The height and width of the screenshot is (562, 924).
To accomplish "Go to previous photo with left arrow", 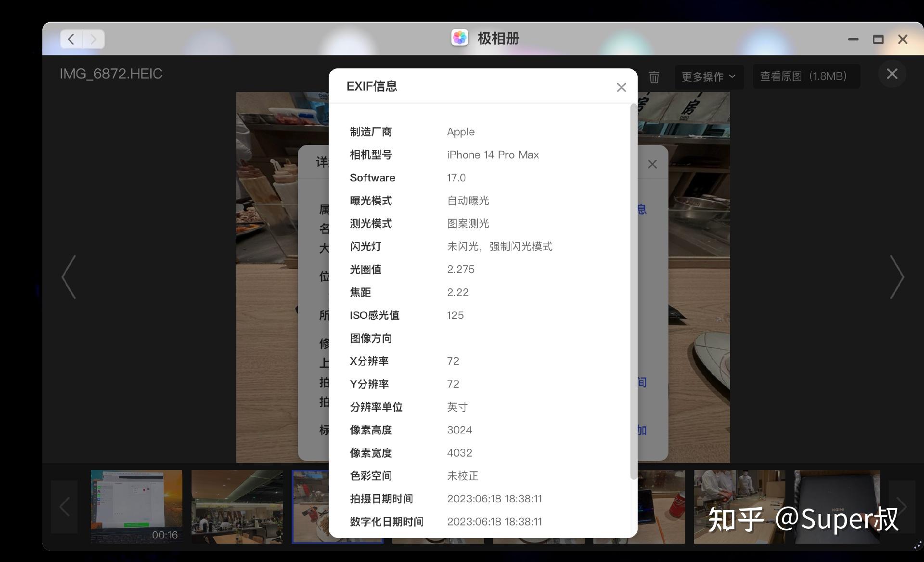I will coord(69,277).
